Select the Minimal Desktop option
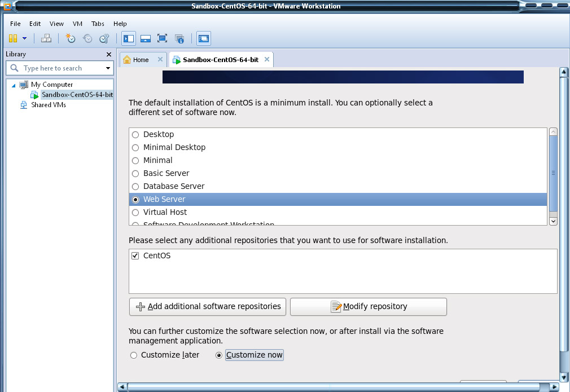This screenshot has height=392, width=570. [135, 148]
